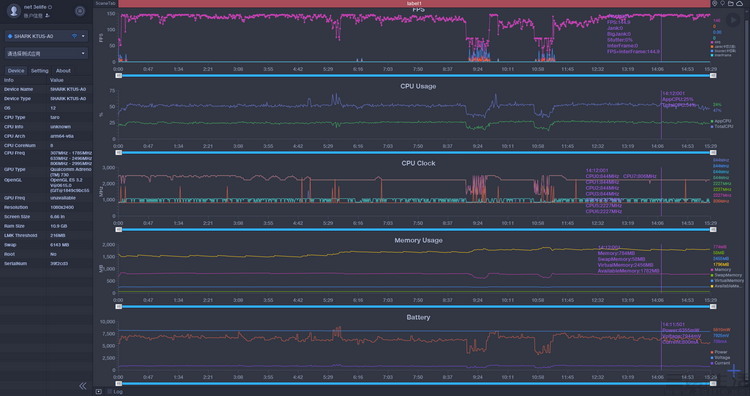Toggle SwapMemory legend series
The width and height of the screenshot is (750, 396).
coord(727,275)
